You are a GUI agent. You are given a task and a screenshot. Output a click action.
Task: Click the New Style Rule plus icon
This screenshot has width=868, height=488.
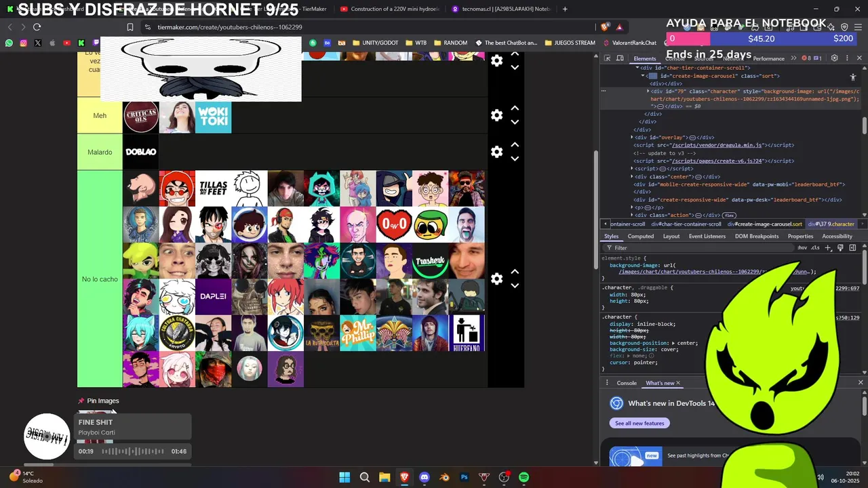[828, 248]
